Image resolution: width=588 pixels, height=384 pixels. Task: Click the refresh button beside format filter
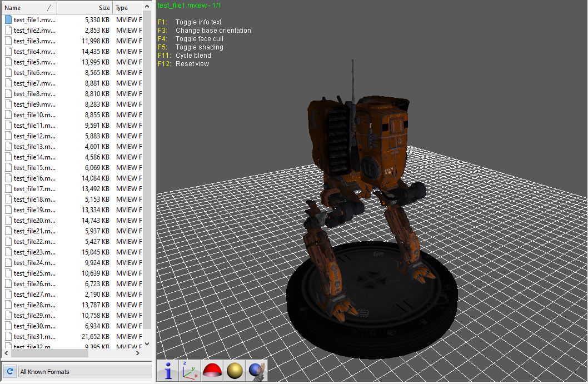click(x=10, y=372)
